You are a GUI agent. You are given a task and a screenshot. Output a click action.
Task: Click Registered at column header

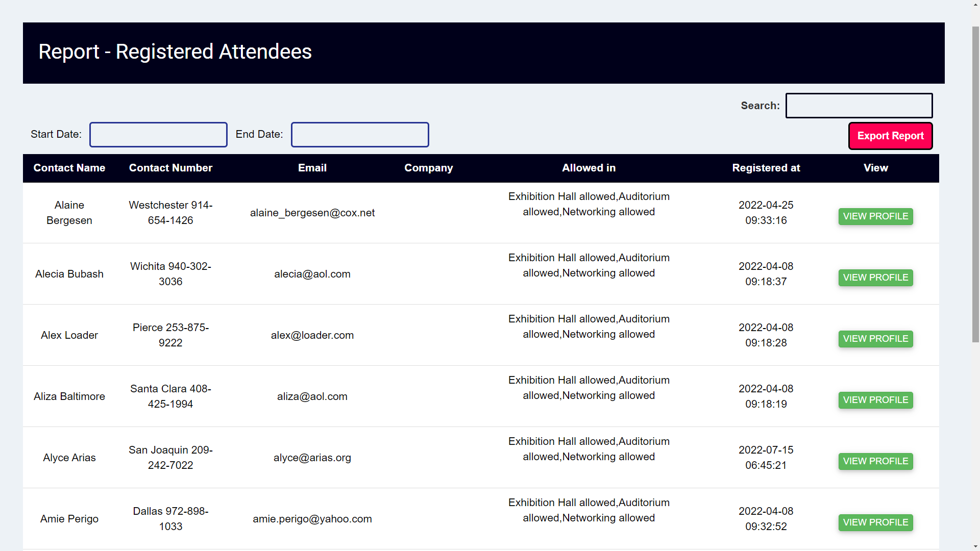[766, 167]
